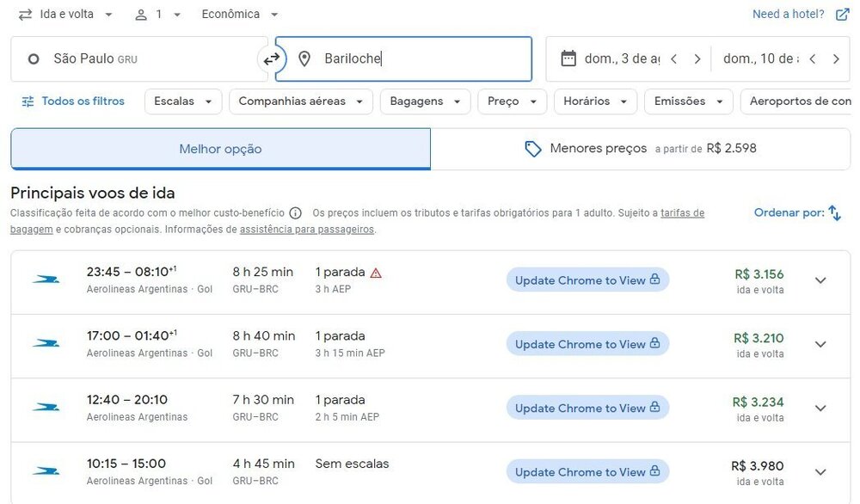Image resolution: width=860 pixels, height=504 pixels.
Task: Open the Ida e volta trip type dropdown
Action: click(x=66, y=15)
